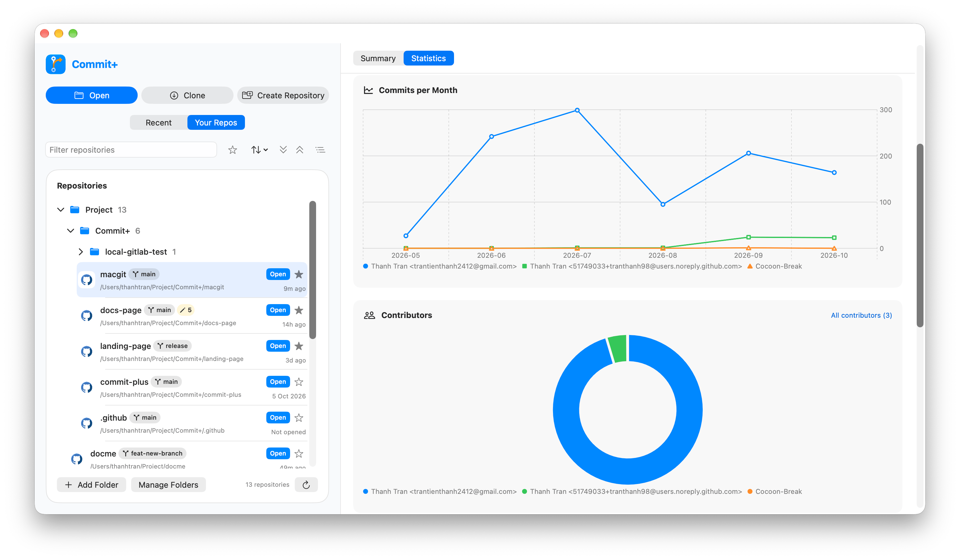Click the GitHub icon of macgit repository

(87, 280)
